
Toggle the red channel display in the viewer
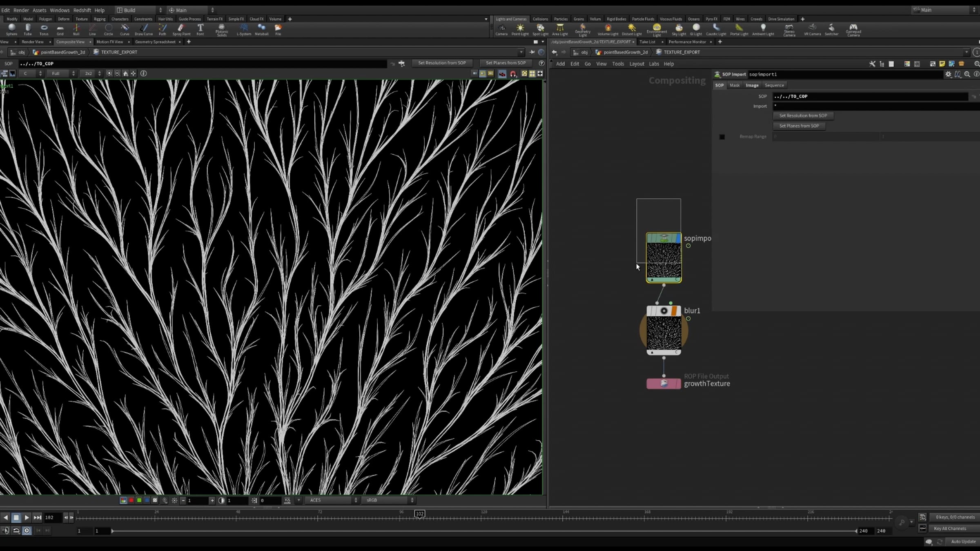click(x=131, y=500)
